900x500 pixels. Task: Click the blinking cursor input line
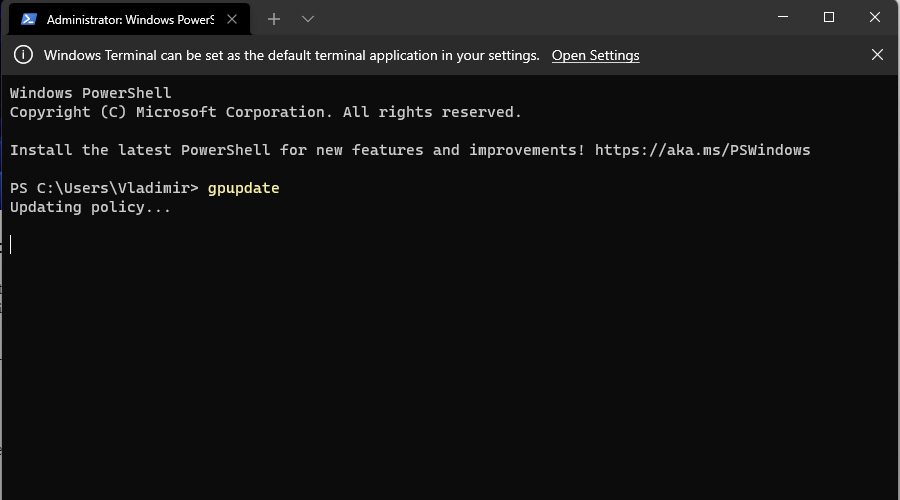click(11, 245)
